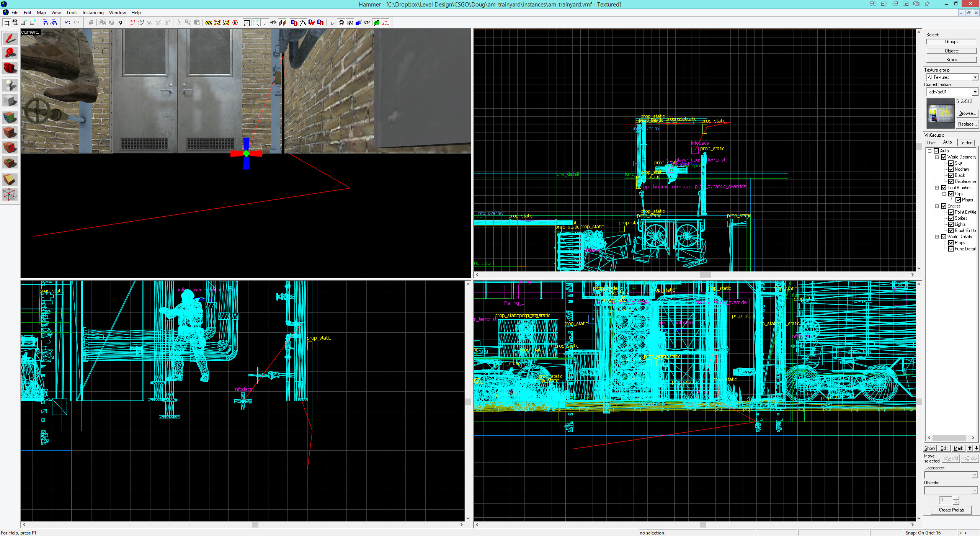Toggle the 2D grid icon
The image size is (980, 536).
click(x=7, y=23)
